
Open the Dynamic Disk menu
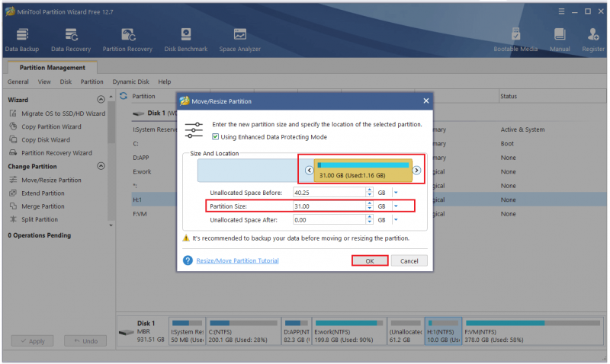(130, 81)
